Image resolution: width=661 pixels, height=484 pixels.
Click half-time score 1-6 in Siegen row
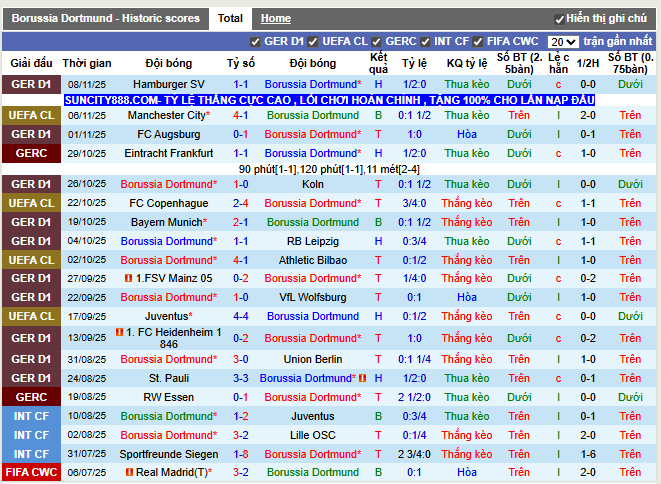[588, 454]
